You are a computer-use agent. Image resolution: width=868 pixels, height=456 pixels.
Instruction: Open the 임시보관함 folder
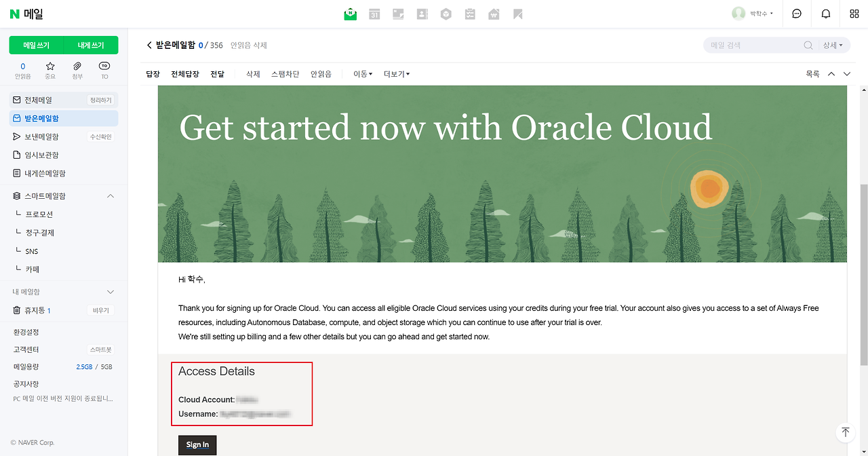tap(41, 155)
